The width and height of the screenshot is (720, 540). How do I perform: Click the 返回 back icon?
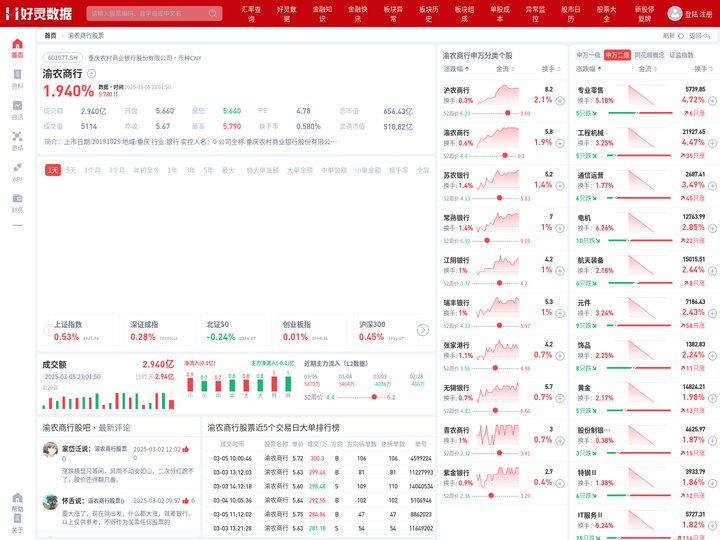[707, 35]
